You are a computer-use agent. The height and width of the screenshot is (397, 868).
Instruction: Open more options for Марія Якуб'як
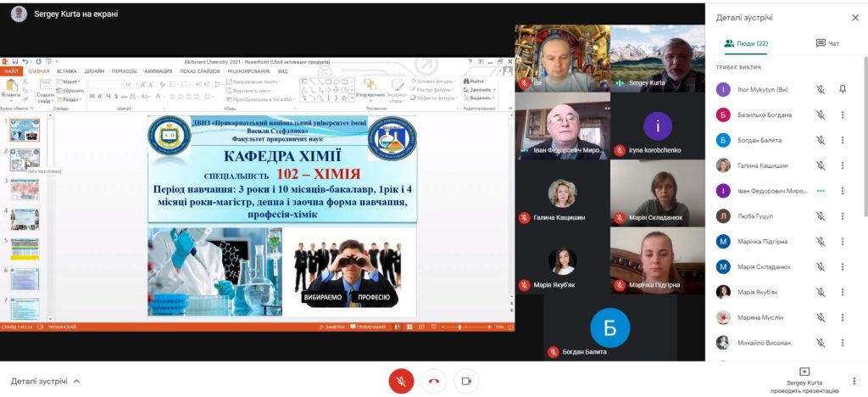pos(843,292)
